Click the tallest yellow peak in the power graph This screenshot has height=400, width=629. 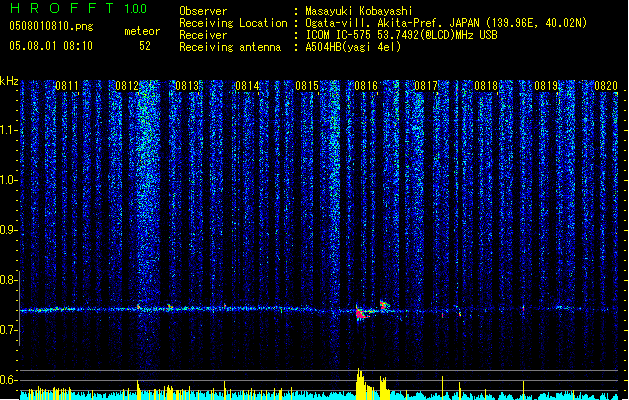[359, 384]
